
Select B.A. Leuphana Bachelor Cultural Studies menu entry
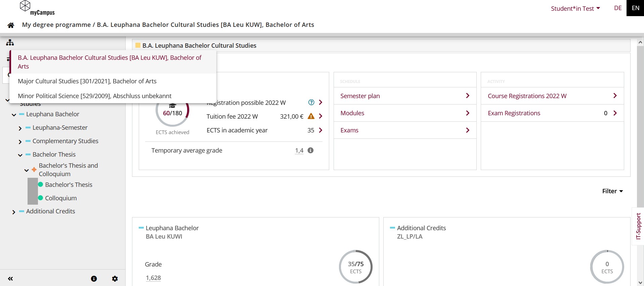tap(113, 62)
